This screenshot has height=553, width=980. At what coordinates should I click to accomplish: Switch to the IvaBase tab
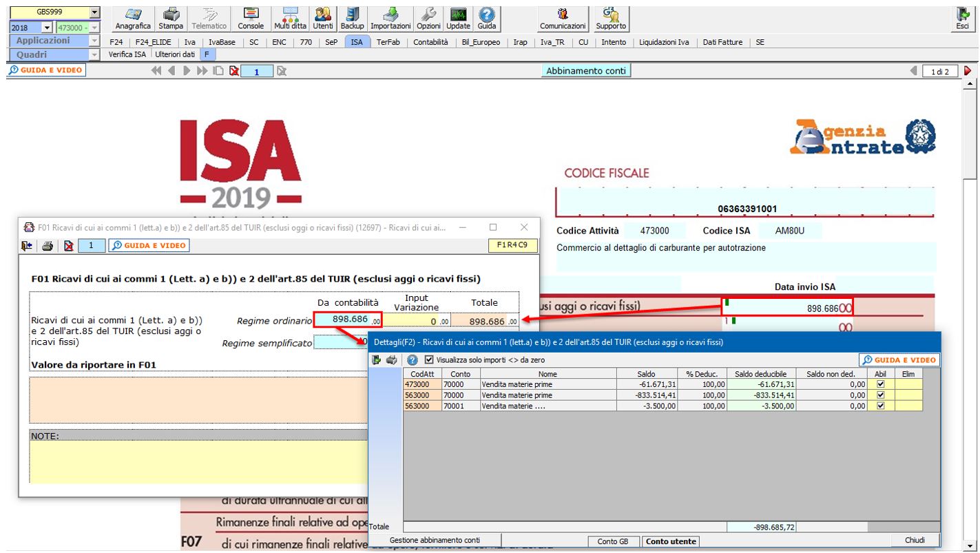(x=222, y=42)
